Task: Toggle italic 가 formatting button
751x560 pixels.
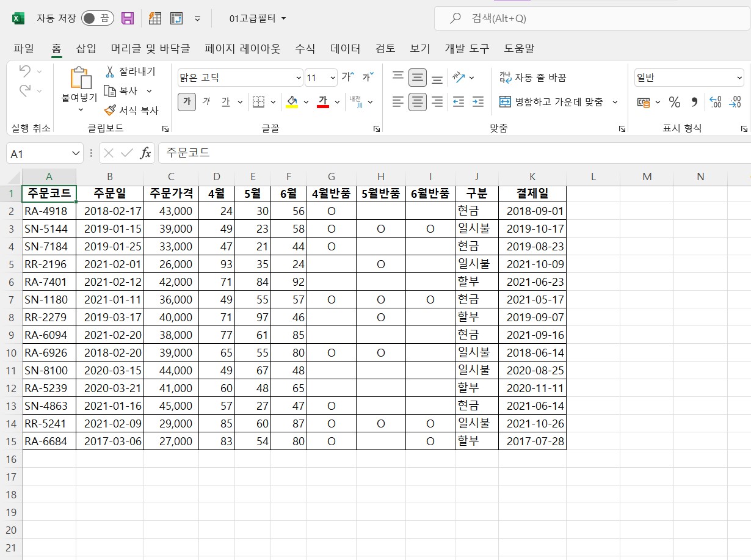Action: tap(206, 102)
